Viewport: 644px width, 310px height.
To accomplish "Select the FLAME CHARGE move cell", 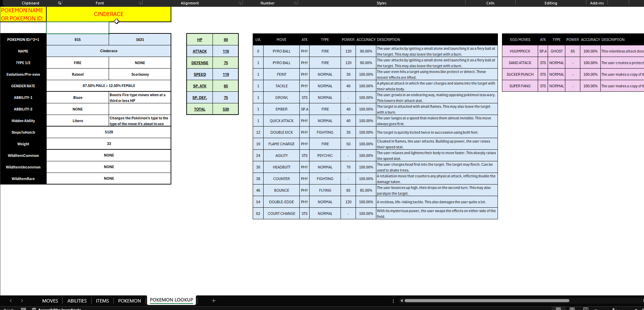I will tap(281, 144).
